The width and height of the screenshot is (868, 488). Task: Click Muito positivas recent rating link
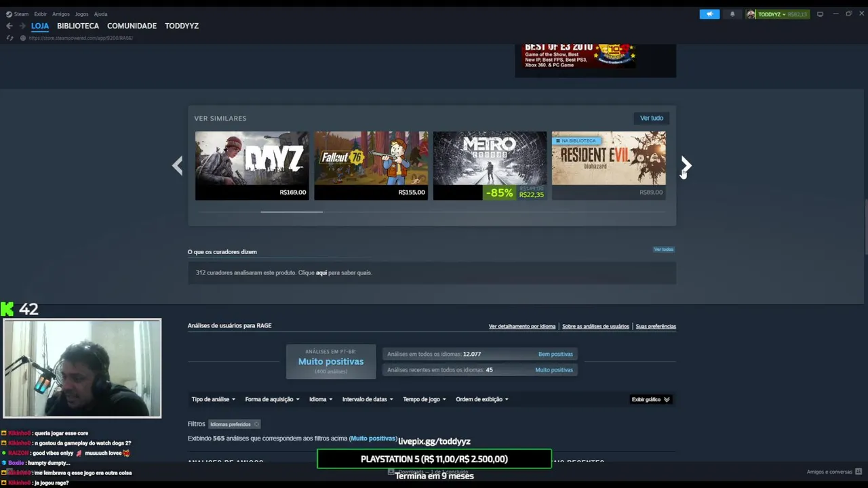click(x=554, y=369)
